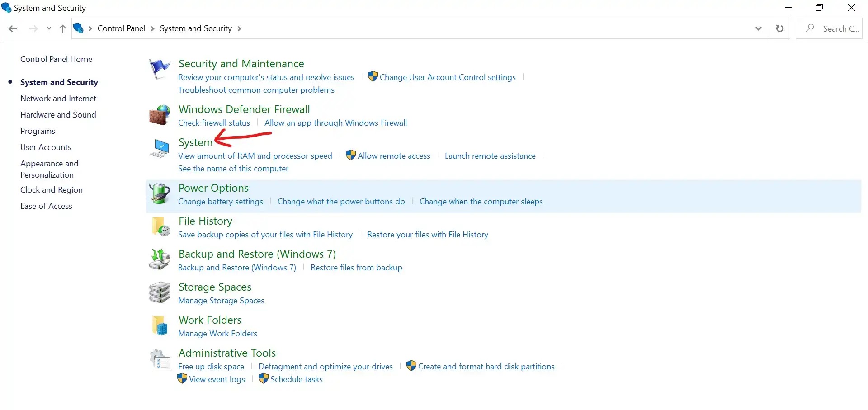
Task: Expand the address bar history dropdown
Action: coord(759,28)
